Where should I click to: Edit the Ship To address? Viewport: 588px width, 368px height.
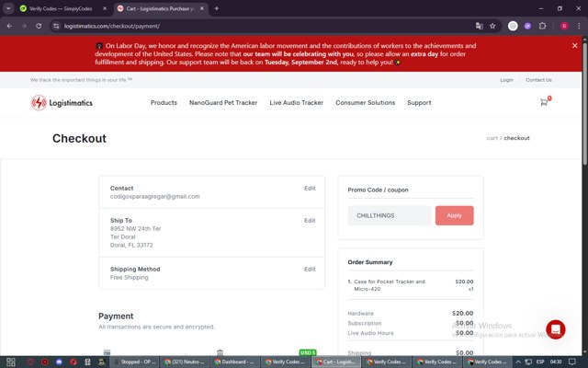coord(310,221)
